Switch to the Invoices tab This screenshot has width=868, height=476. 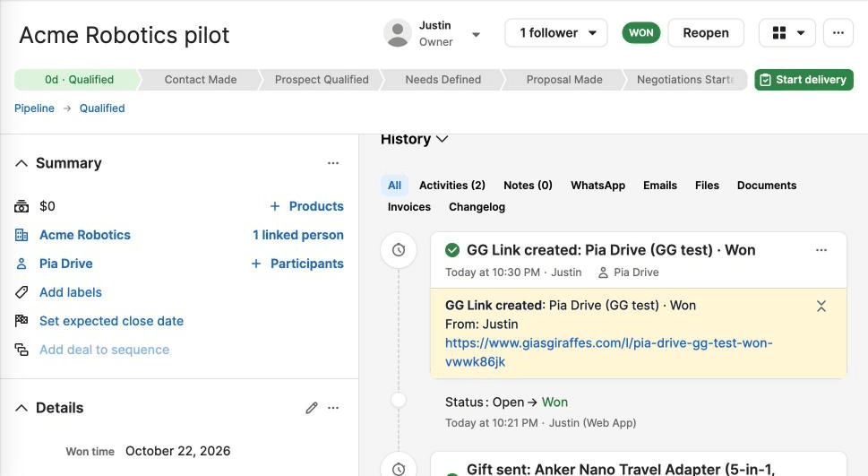tap(409, 207)
